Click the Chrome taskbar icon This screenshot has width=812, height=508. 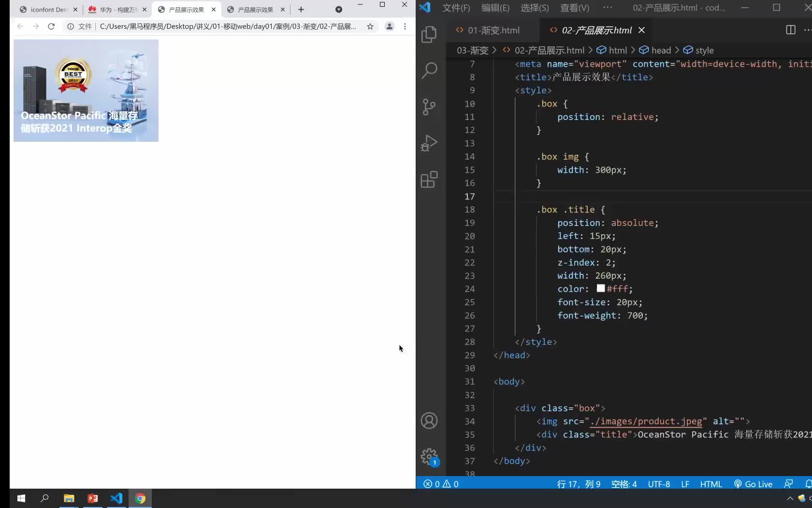pos(140,498)
